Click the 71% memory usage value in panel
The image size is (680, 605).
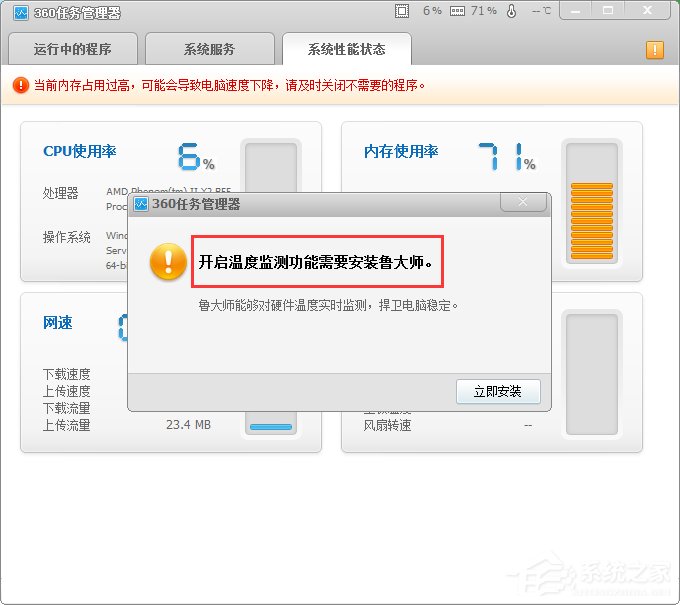pos(507,157)
